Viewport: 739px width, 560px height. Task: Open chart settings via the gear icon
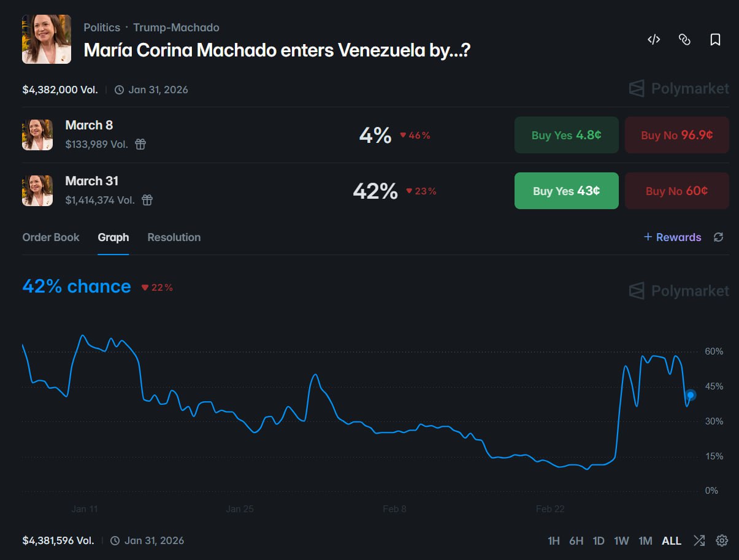tap(721, 541)
